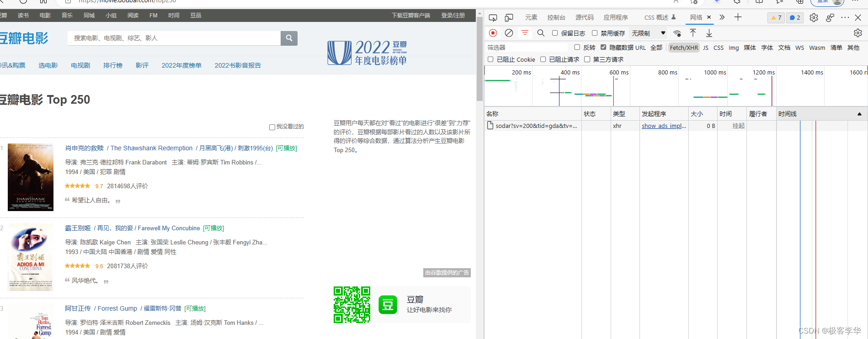Open 阿甘正传 movie link
This screenshot has width=868, height=339.
(x=78, y=308)
